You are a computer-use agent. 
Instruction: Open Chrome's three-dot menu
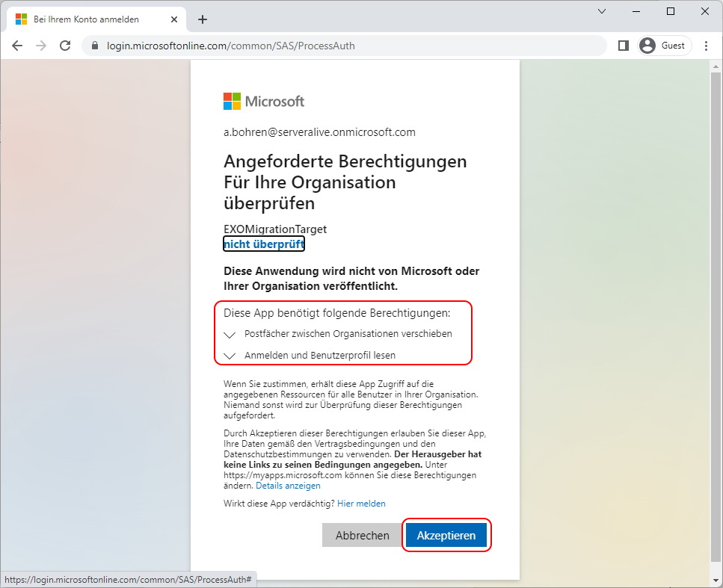pyautogui.click(x=706, y=46)
